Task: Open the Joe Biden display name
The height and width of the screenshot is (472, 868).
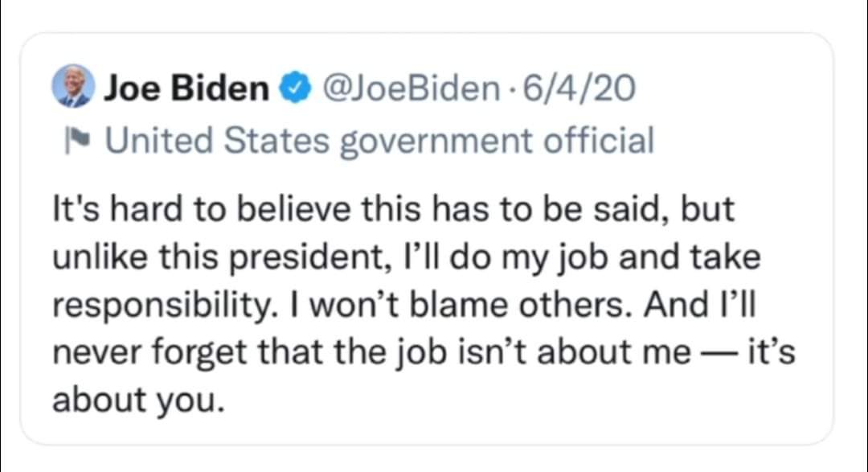Action: pyautogui.click(x=186, y=88)
